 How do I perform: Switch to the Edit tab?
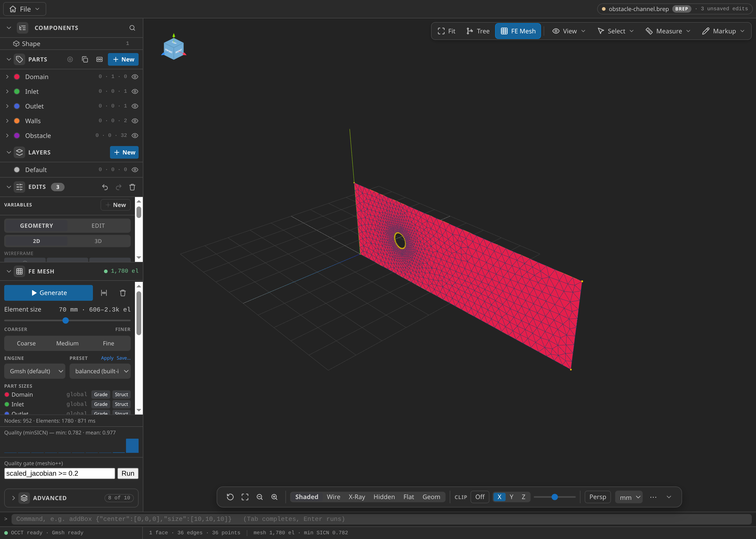[x=98, y=226]
